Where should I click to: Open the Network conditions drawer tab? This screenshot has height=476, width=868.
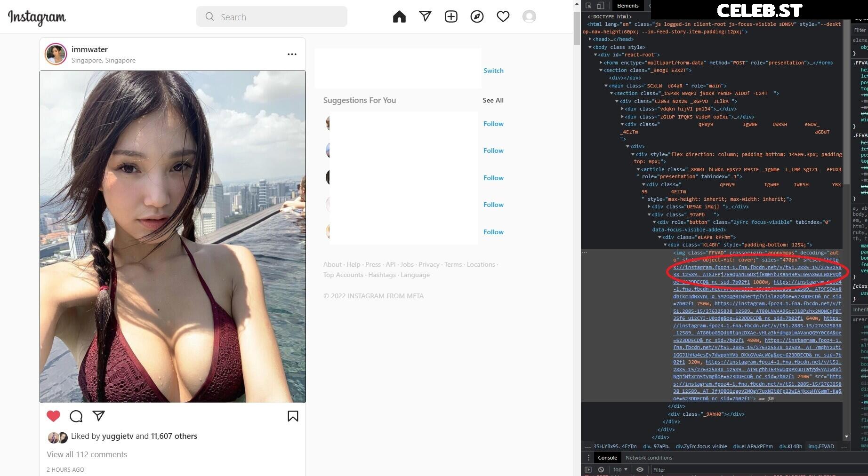(649, 458)
